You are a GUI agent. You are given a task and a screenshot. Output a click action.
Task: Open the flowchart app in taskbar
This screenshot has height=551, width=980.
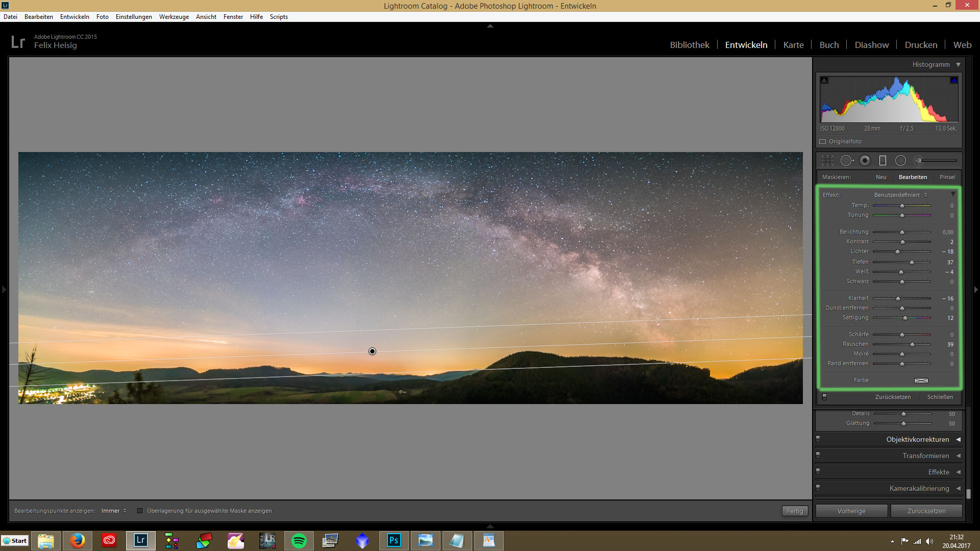pyautogui.click(x=173, y=541)
